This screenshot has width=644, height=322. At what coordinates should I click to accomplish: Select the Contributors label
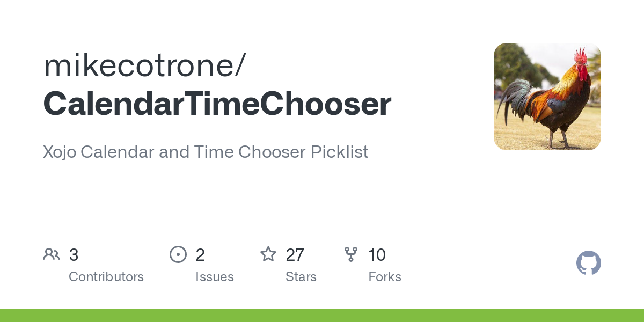pos(106,277)
